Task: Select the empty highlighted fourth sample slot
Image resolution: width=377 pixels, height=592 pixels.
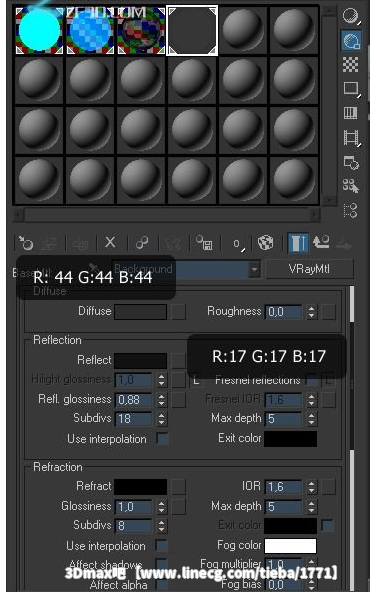Action: (x=192, y=30)
